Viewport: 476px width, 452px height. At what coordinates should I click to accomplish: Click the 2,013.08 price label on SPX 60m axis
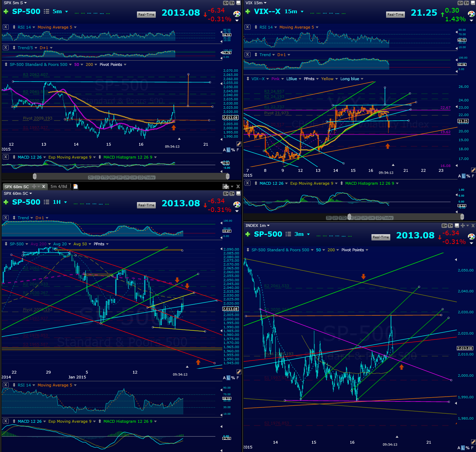230,309
